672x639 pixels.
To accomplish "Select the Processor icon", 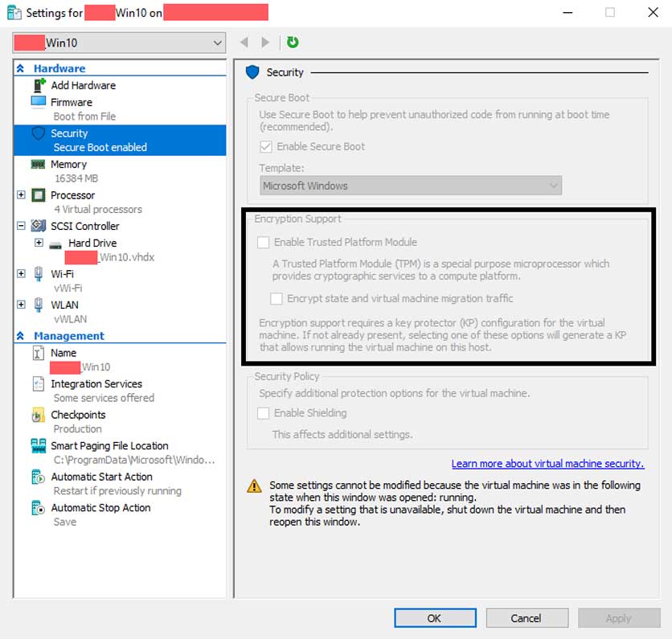I will point(39,195).
